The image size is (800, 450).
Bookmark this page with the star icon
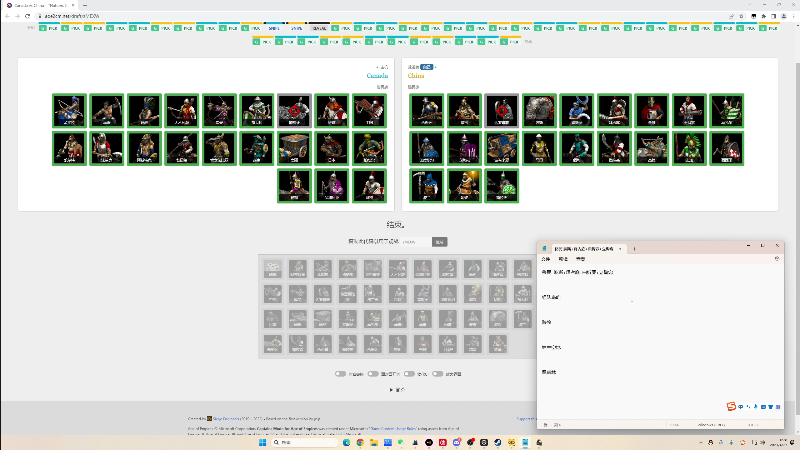741,16
